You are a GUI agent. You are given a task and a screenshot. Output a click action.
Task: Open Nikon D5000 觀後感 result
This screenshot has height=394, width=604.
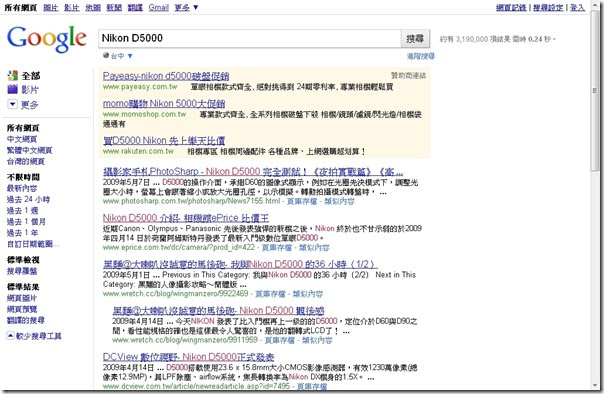point(218,310)
